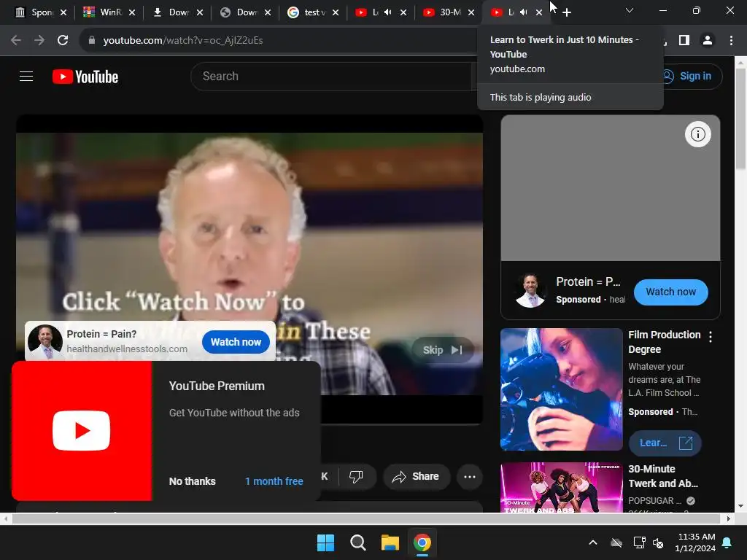Click the lock site info icon

(92, 40)
